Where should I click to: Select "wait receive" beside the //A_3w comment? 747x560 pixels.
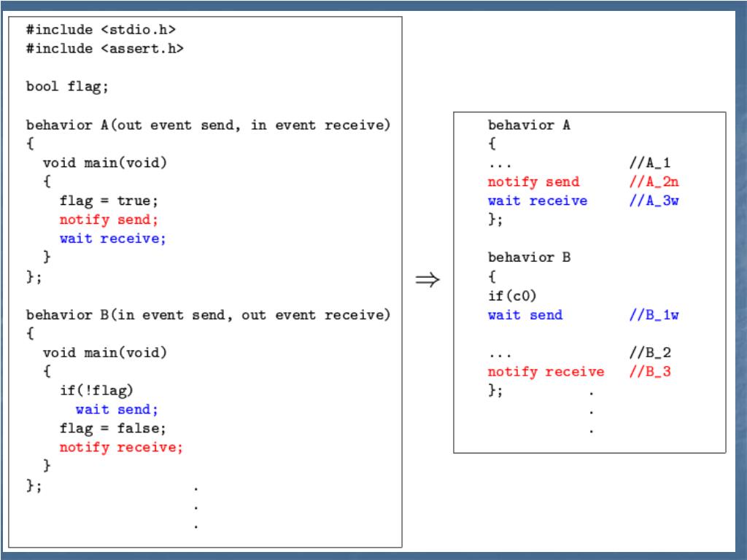point(538,201)
